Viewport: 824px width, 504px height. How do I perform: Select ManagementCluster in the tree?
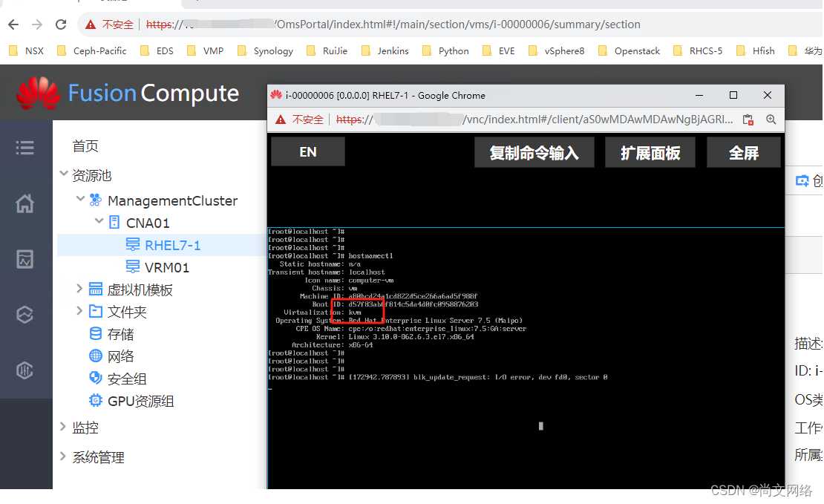172,200
